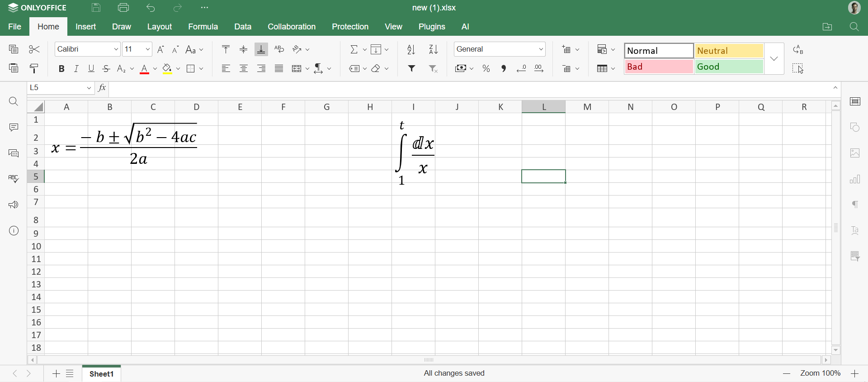This screenshot has width=868, height=382.
Task: Toggle Italic formatting
Action: pyautogui.click(x=76, y=69)
